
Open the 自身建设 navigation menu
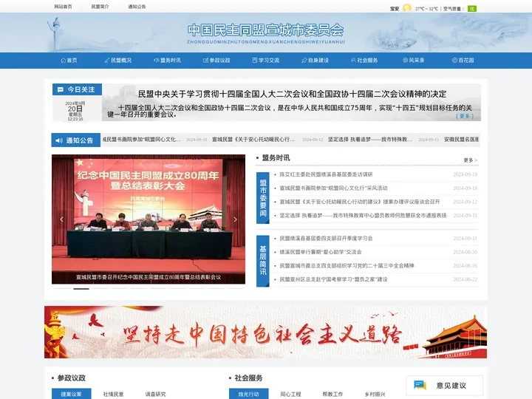tap(315, 61)
